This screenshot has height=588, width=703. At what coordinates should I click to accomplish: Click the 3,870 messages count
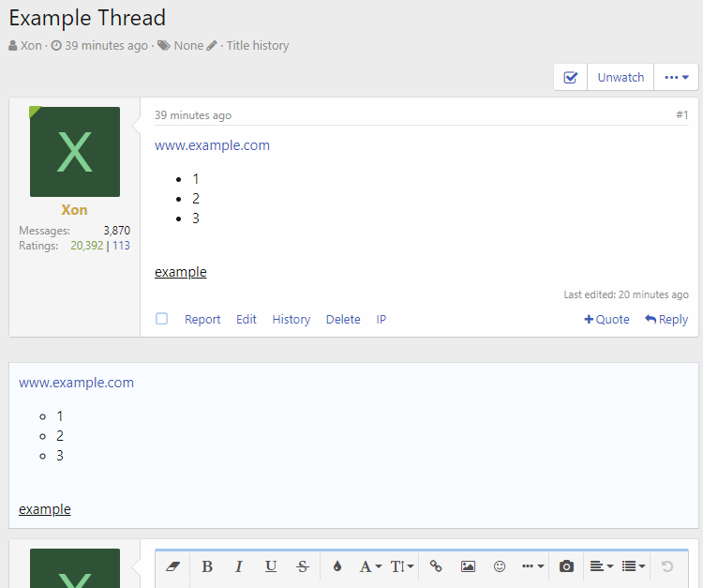point(117,231)
